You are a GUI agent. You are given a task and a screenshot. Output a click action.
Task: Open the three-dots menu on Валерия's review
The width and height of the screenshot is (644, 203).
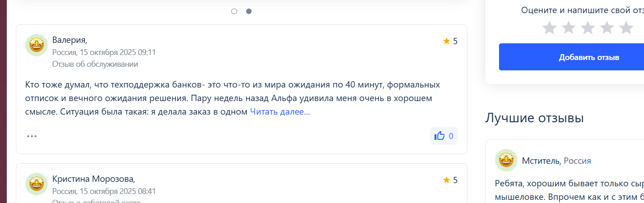coord(32,136)
